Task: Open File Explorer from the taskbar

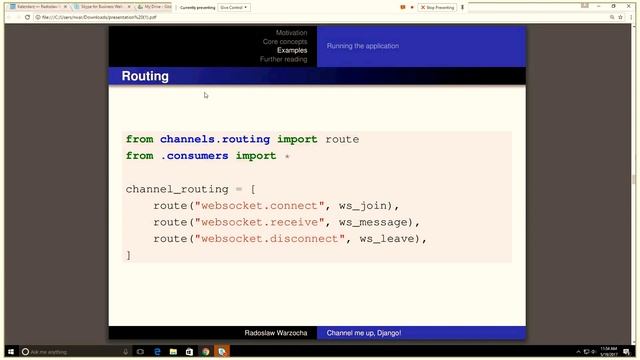Action: click(x=173, y=351)
